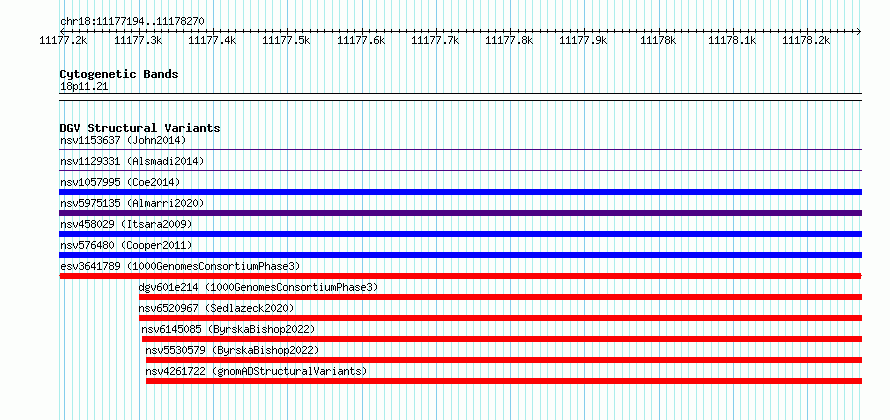The height and width of the screenshot is (420, 890).
Task: Click the Cytogenetic Bands track heading
Action: pyautogui.click(x=119, y=74)
